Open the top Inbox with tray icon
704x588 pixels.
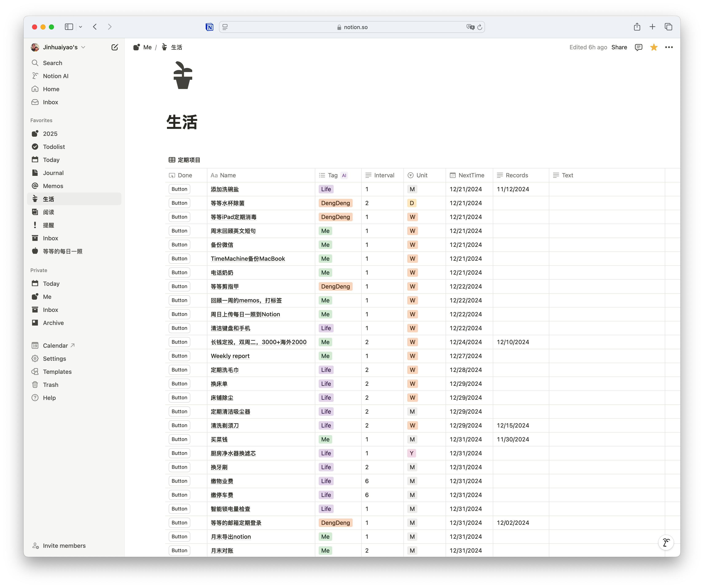coord(74,102)
